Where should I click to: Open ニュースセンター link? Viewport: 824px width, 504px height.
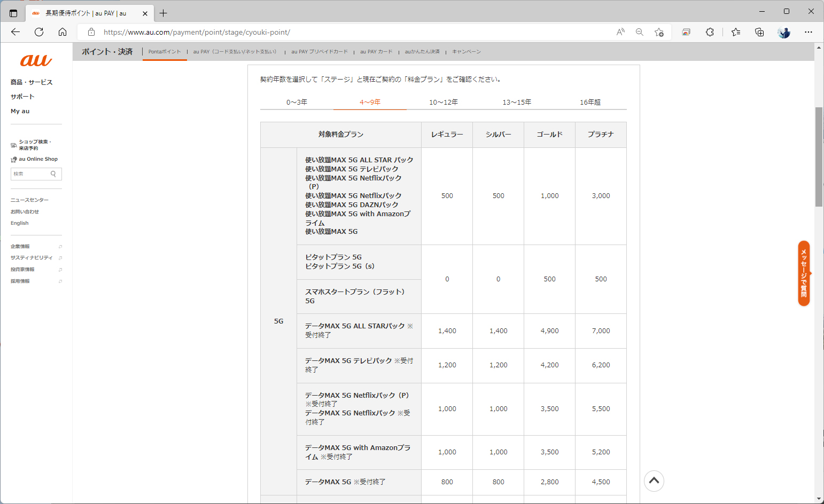pyautogui.click(x=29, y=200)
